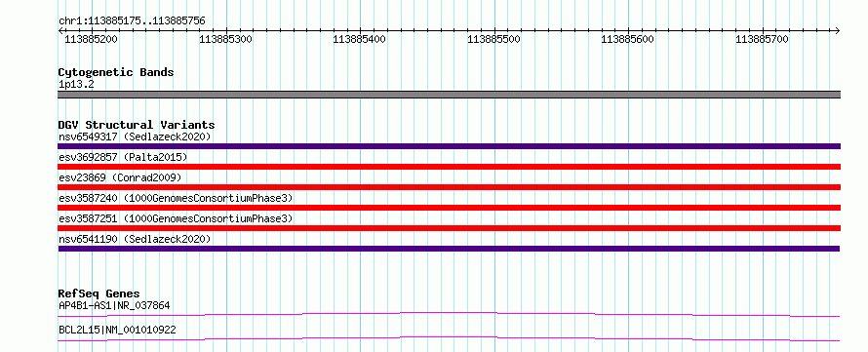The image size is (868, 352).
Task: Open variant nsv6549317 (Sedlazeck2020) label
Action: 135,137
